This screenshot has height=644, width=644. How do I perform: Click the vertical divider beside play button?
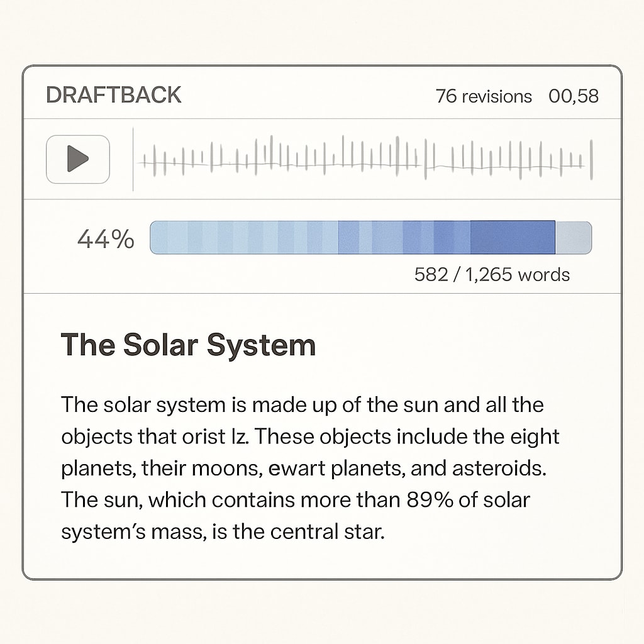click(x=133, y=159)
